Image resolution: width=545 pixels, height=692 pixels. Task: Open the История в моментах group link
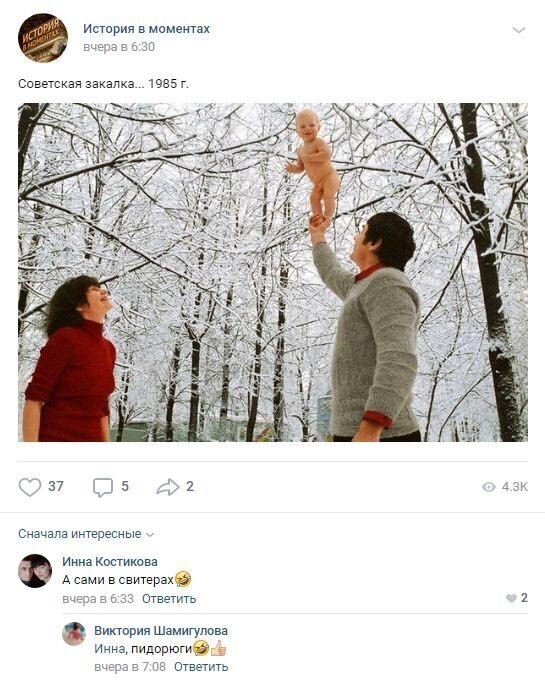(147, 29)
